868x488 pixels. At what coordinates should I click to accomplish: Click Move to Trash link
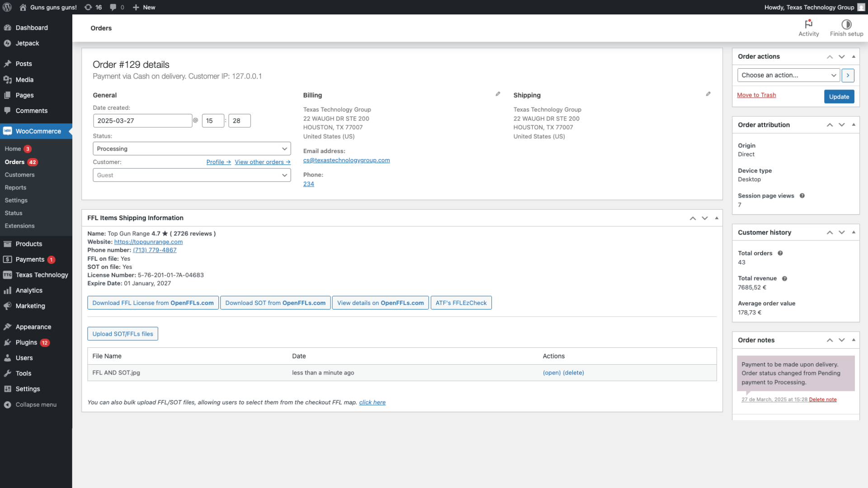point(756,95)
